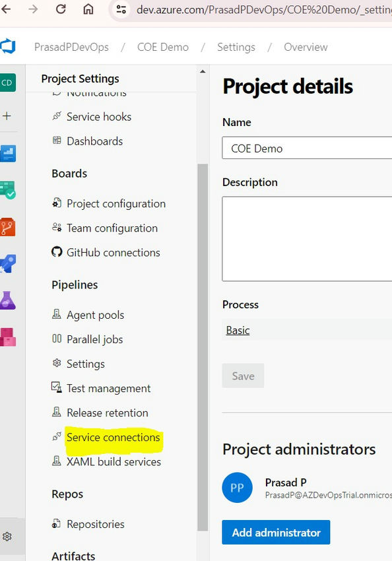The image size is (392, 561).
Task: Open the COE Demo breadcrumb item
Action: point(162,47)
